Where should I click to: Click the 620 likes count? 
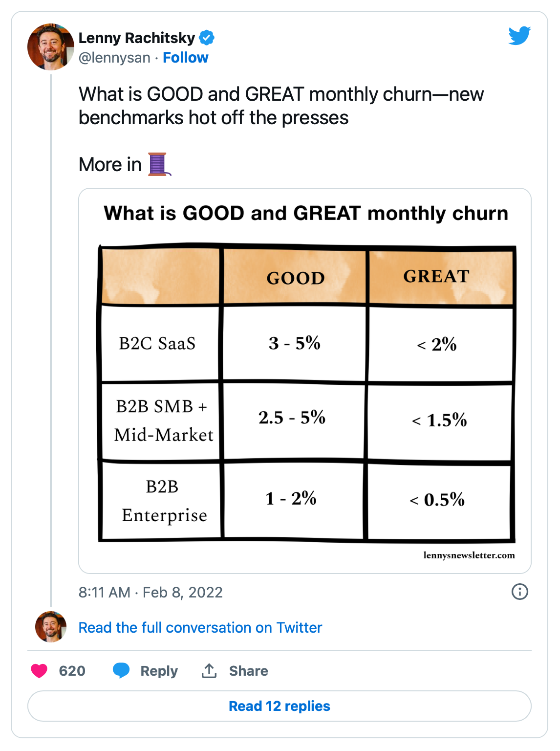(x=72, y=671)
